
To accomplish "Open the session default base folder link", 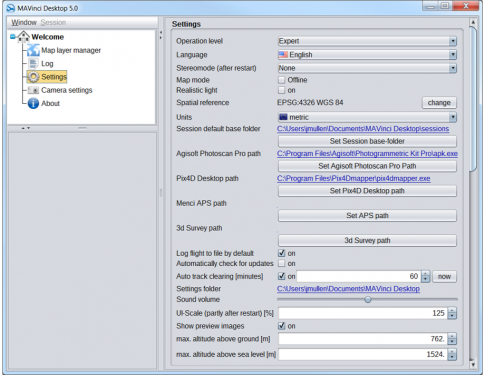I will coord(363,129).
